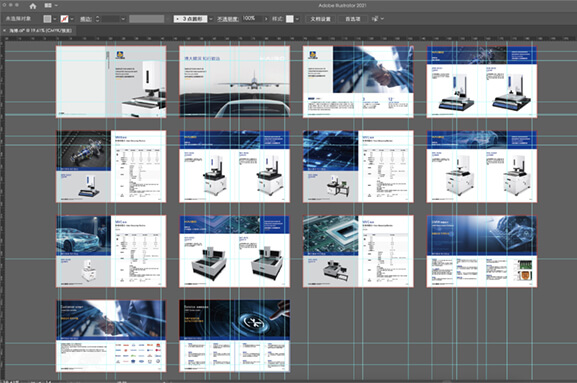Expand the brush definition dropdown arrow
This screenshot has width=577, height=383.
(211, 19)
